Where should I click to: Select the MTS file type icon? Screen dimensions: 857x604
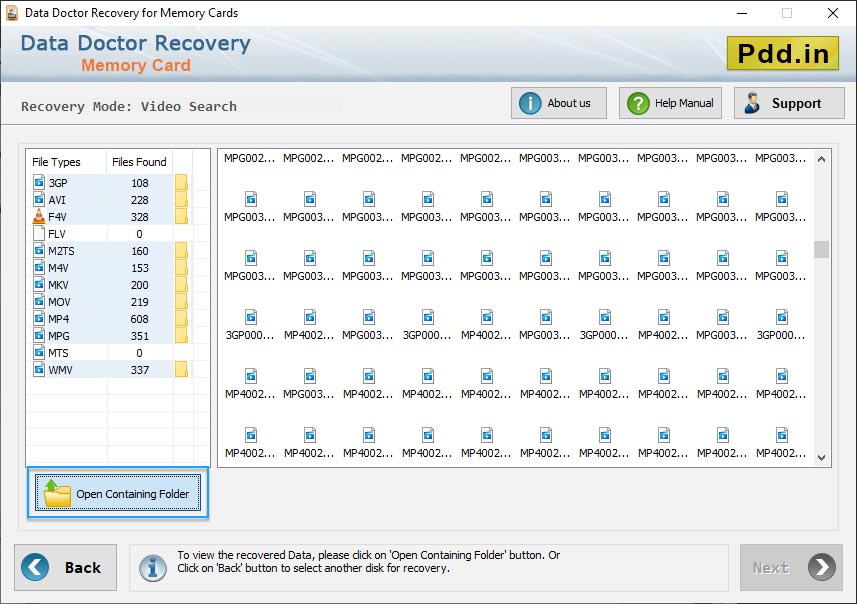pos(39,352)
